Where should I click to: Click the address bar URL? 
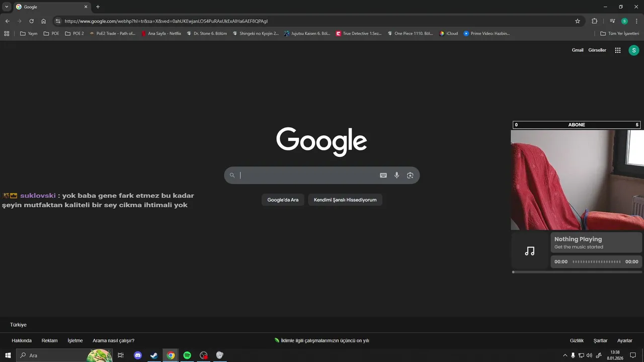[166, 21]
